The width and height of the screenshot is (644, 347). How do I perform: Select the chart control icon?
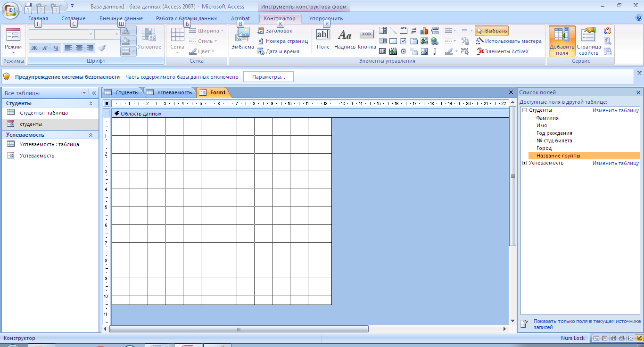(424, 31)
